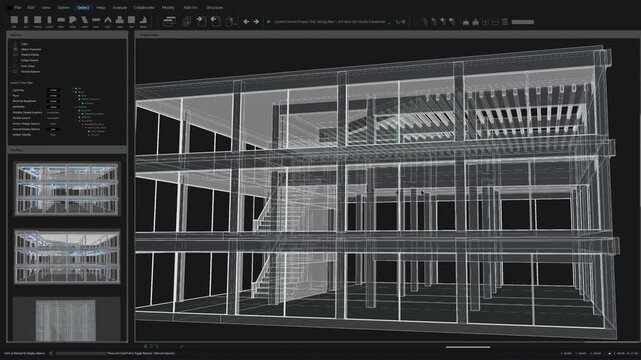Click the highlighted Select menu
Screen dimensions: 641x360
click(x=83, y=7)
